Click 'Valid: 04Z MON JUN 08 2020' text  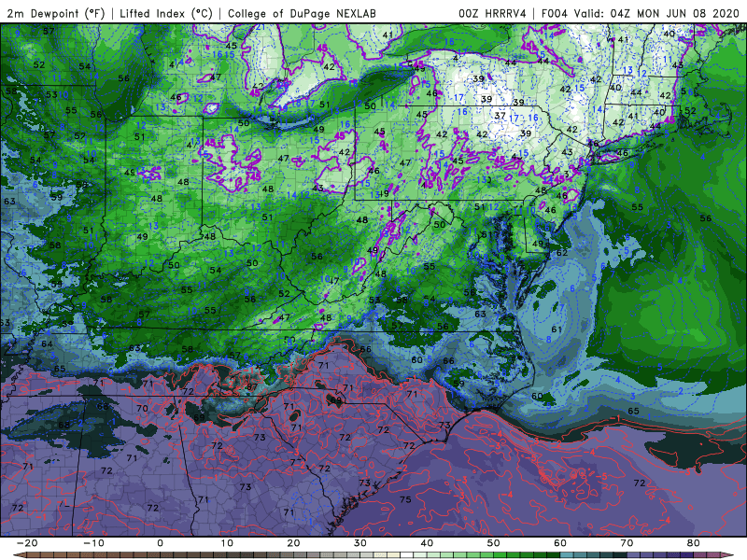coord(657,13)
